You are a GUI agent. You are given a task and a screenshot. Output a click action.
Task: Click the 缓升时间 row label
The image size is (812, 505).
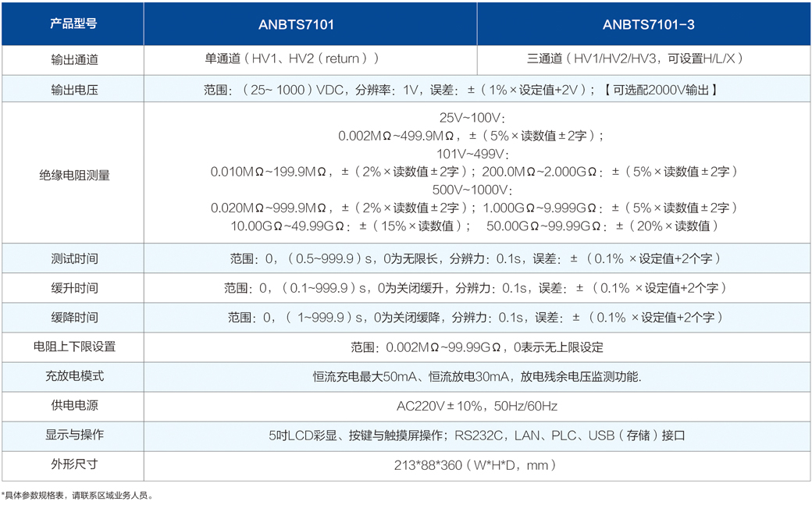[x=74, y=288]
